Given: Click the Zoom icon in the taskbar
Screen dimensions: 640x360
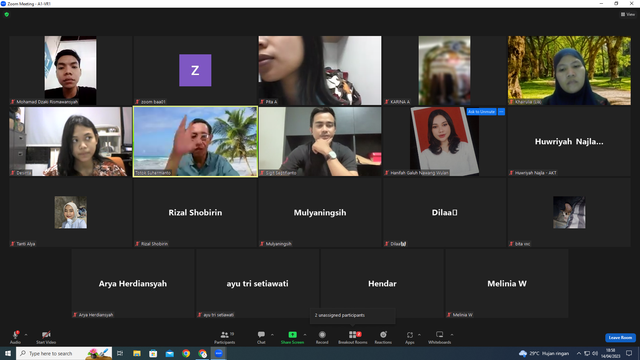Looking at the screenshot, I should click(219, 353).
